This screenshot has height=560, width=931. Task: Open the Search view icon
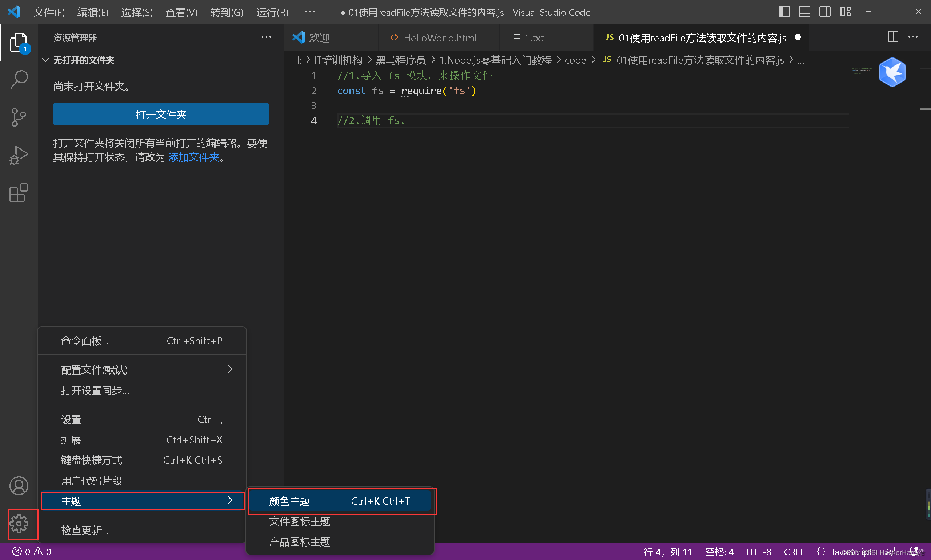(x=19, y=80)
